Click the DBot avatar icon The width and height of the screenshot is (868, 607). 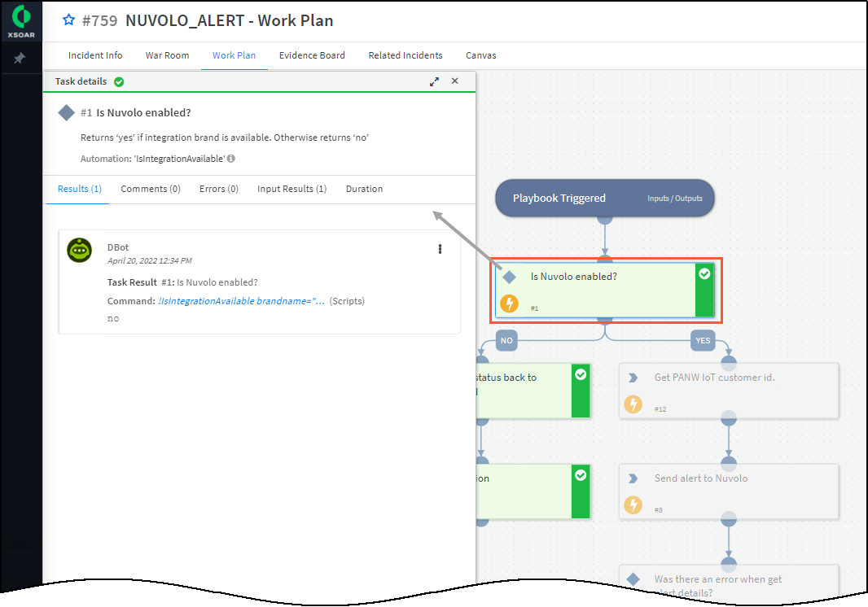point(79,250)
